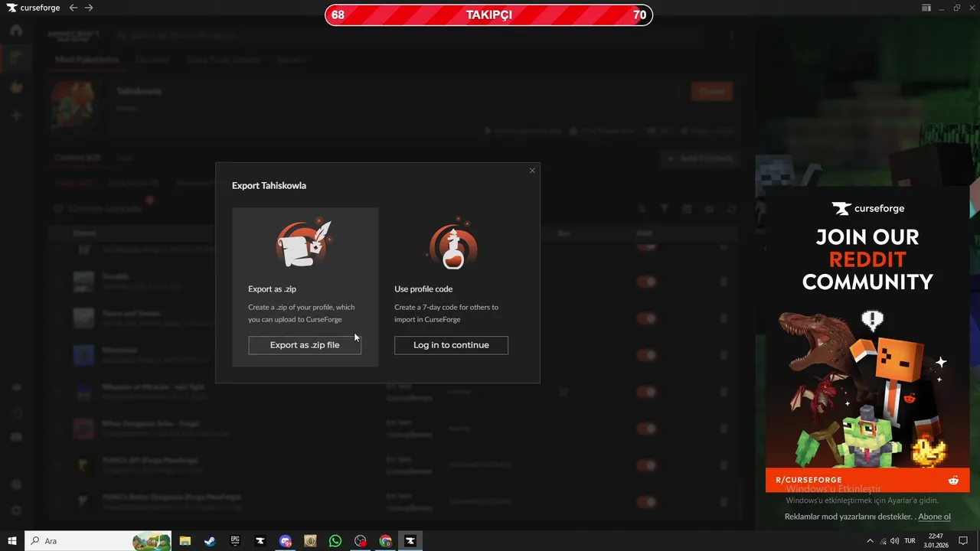Image resolution: width=980 pixels, height=551 pixels.
Task: Open the Windows Start menu
Action: (12, 541)
